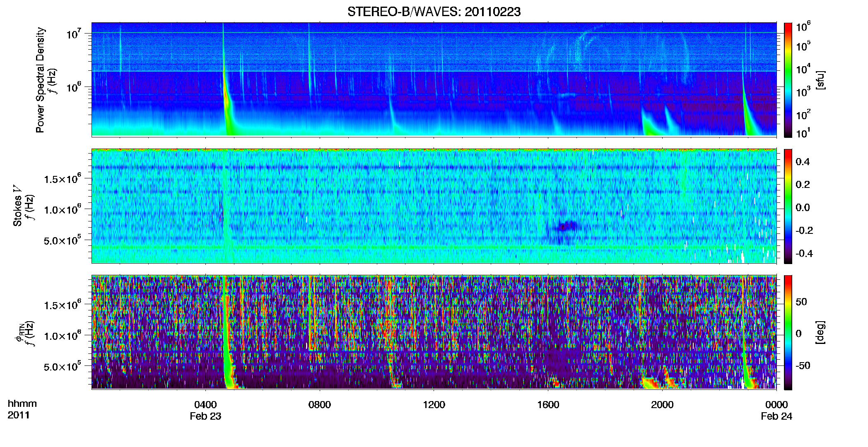This screenshot has width=868, height=447.
Task: Click the 1600 time tick label
Action: (548, 405)
